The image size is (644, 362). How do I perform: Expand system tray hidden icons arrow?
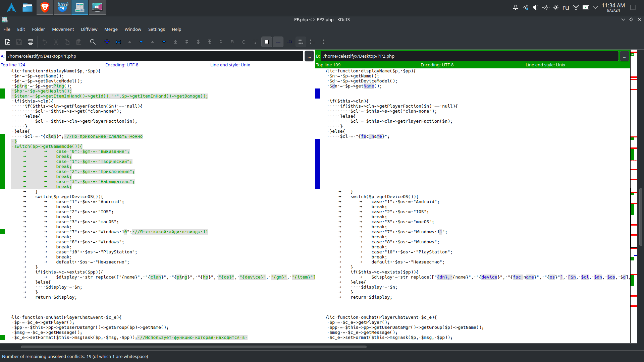(595, 7)
